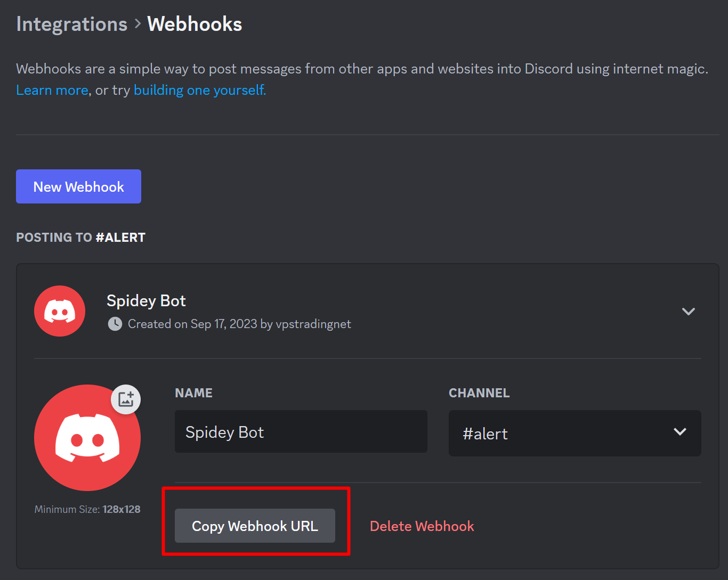Delete the webhook

point(422,526)
